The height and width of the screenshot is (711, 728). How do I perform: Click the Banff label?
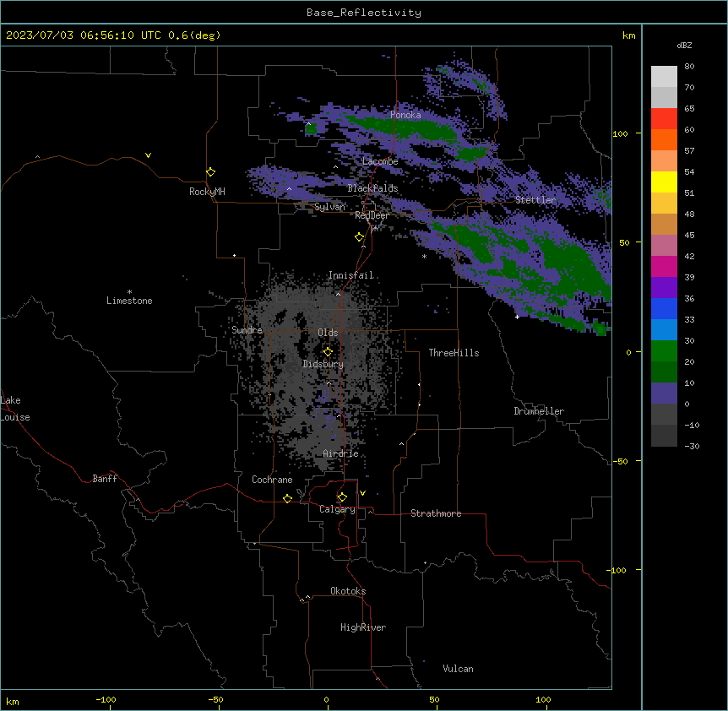(x=105, y=479)
